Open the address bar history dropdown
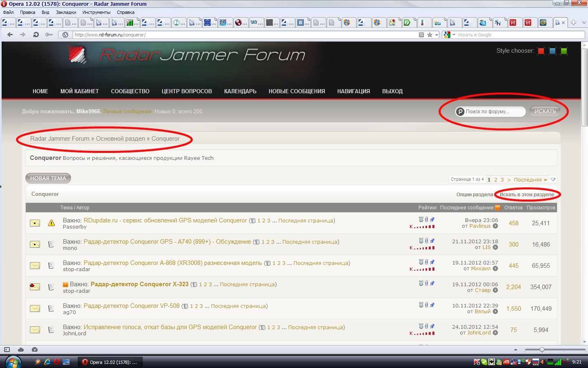The height and width of the screenshot is (368, 588). tap(437, 35)
